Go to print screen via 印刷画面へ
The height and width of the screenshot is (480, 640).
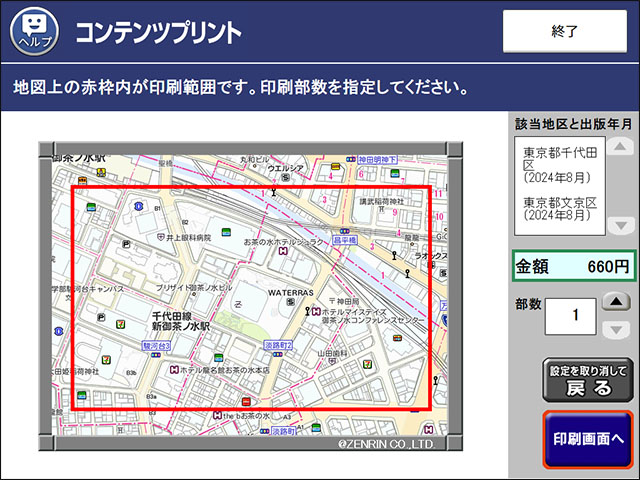point(588,439)
